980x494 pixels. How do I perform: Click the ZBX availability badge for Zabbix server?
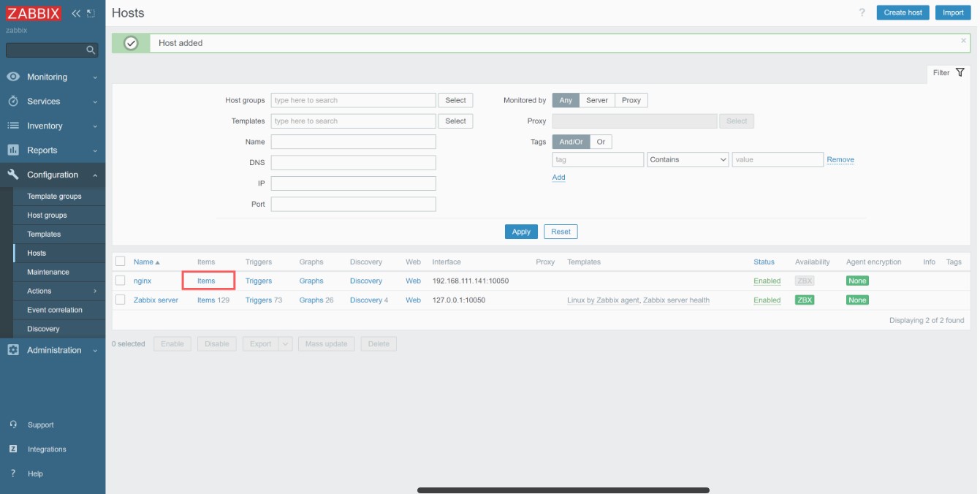(805, 300)
